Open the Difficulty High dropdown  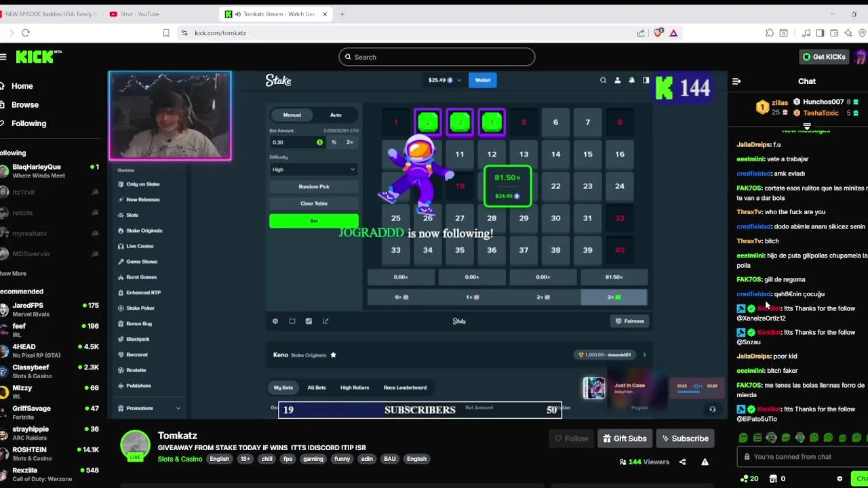[313, 169]
